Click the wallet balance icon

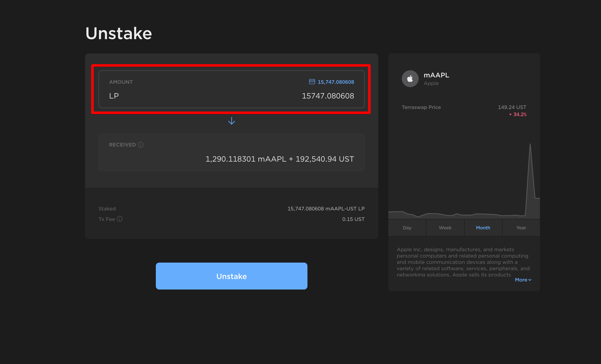click(312, 82)
